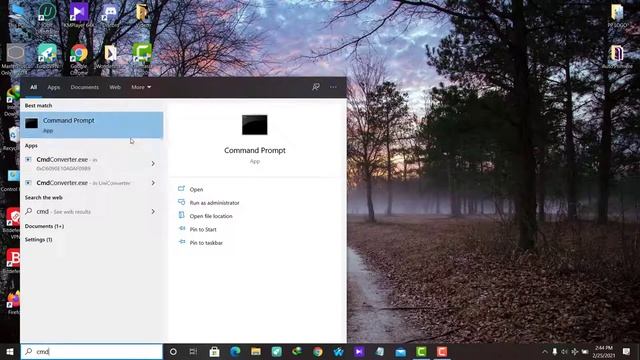Screen dimensions: 640x360
Task: Click Open file location
Action: (x=211, y=216)
